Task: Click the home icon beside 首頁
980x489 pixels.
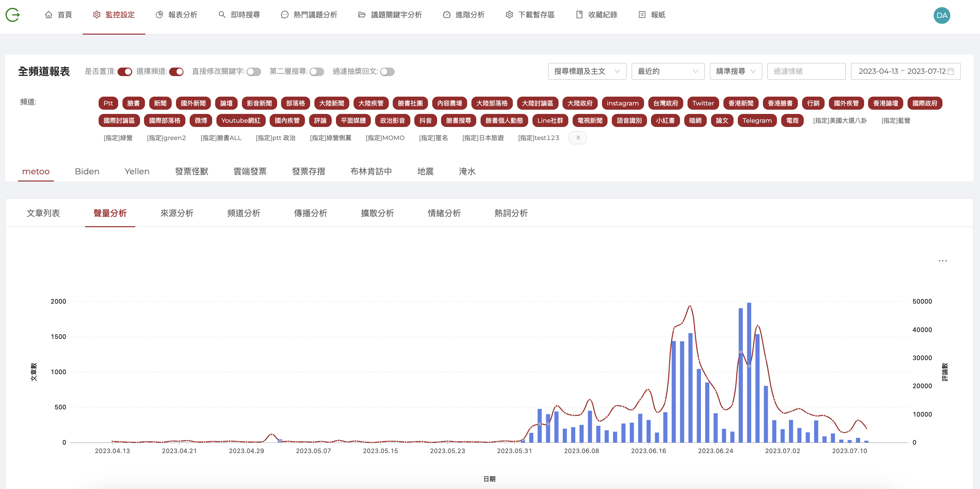Action: tap(48, 15)
